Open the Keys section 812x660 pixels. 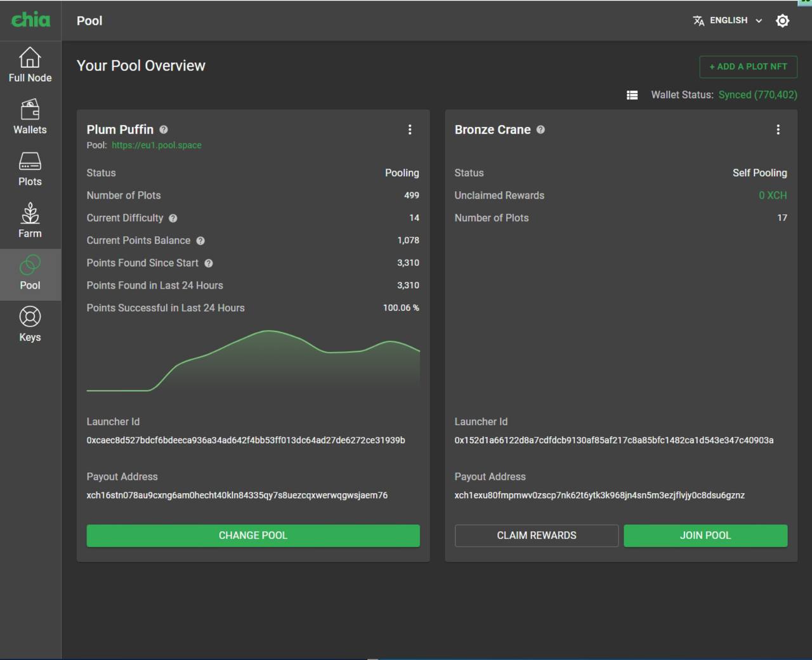(x=30, y=325)
